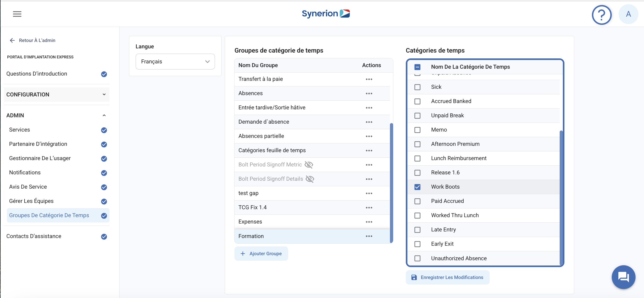Open actions menu for test gap
The height and width of the screenshot is (298, 644).
point(369,193)
